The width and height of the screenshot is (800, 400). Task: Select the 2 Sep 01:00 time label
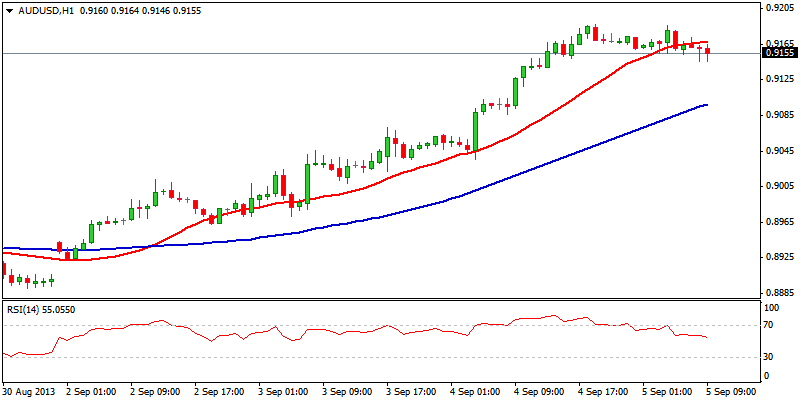tap(91, 392)
